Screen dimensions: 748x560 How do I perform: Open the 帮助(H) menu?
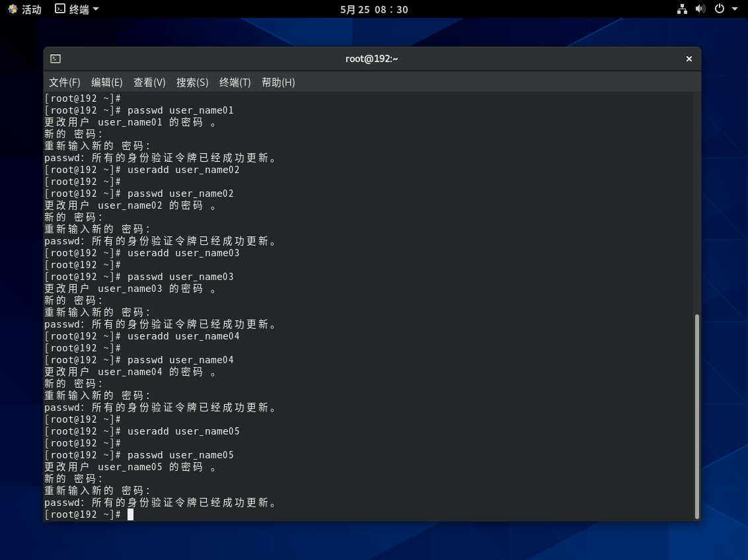click(x=278, y=82)
